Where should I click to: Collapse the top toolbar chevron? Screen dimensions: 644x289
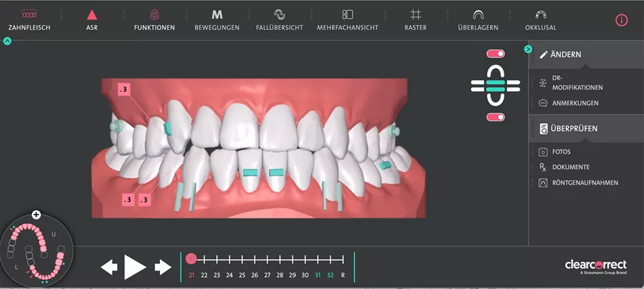[7, 41]
